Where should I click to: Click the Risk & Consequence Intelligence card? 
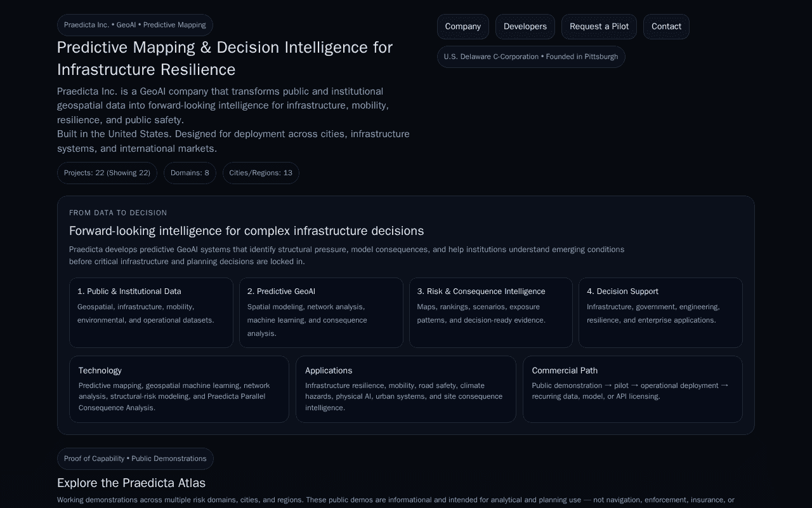(x=491, y=312)
